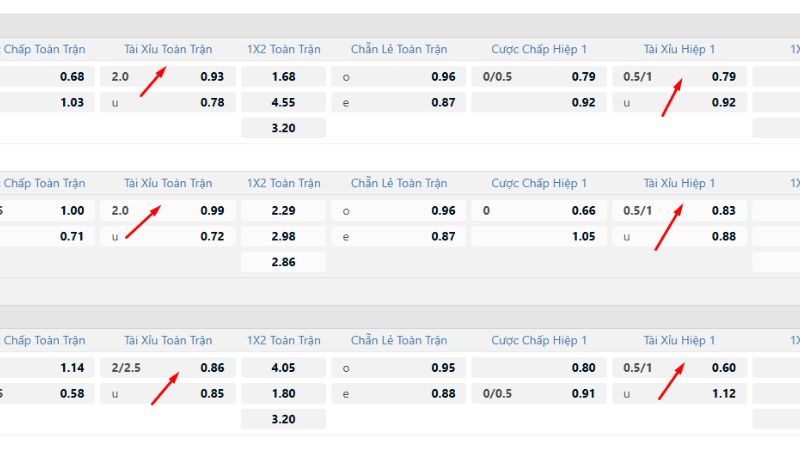Pick the 1.80 odds cell
Screen dimensions: 800x450
click(283, 394)
